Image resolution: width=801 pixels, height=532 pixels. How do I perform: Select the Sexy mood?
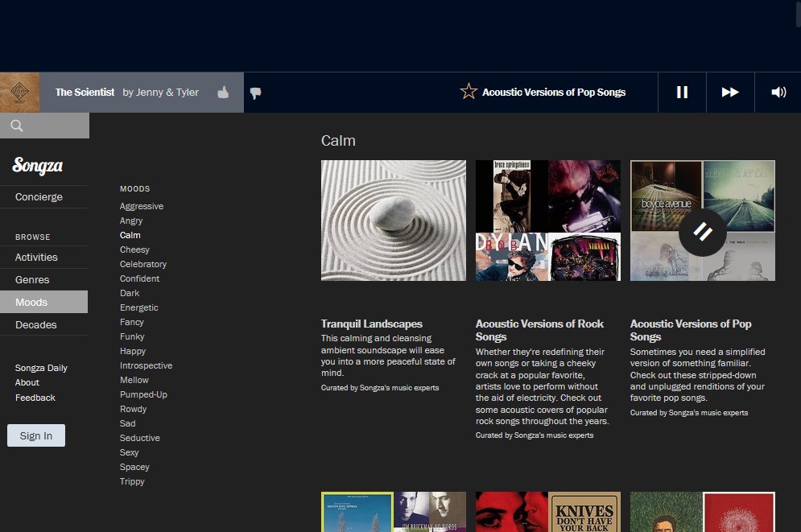[130, 452]
